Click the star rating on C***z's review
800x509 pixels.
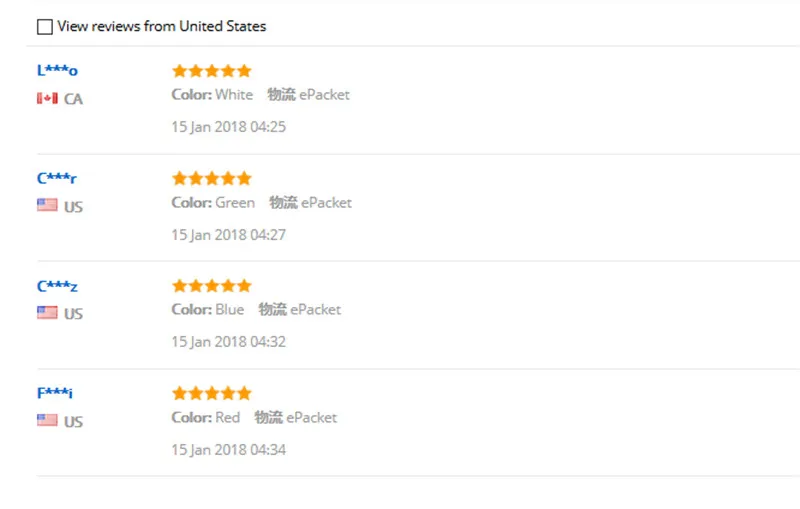click(x=211, y=286)
